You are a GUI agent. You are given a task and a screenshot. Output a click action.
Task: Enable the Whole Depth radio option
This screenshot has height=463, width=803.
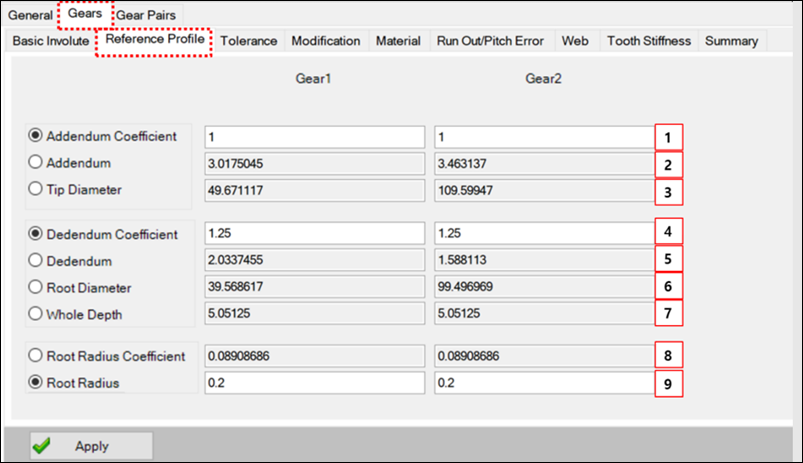pyautogui.click(x=37, y=313)
